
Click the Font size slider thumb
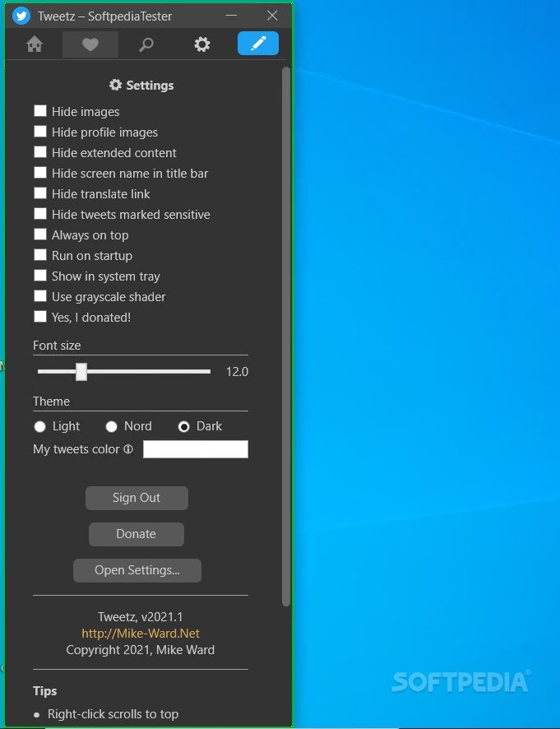click(x=81, y=372)
